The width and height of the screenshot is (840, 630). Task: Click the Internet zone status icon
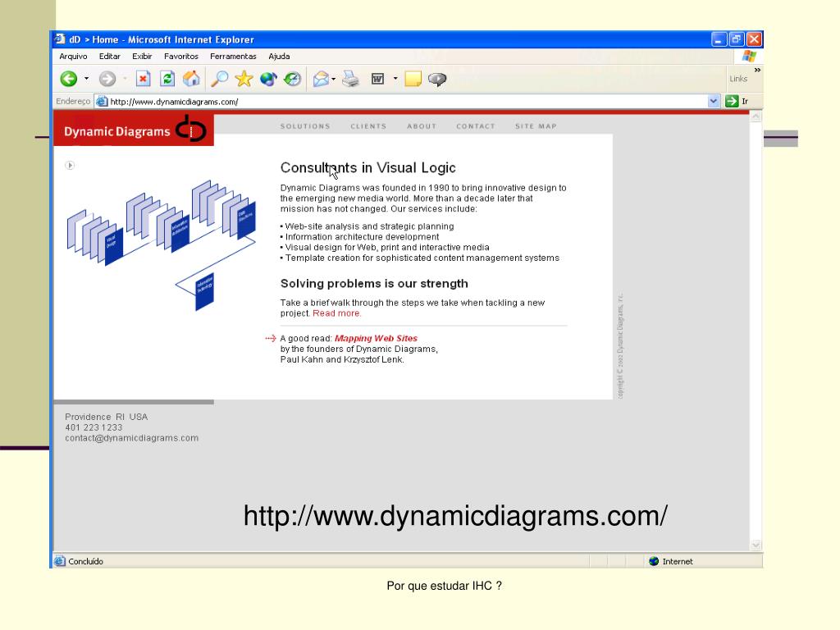pyautogui.click(x=654, y=561)
